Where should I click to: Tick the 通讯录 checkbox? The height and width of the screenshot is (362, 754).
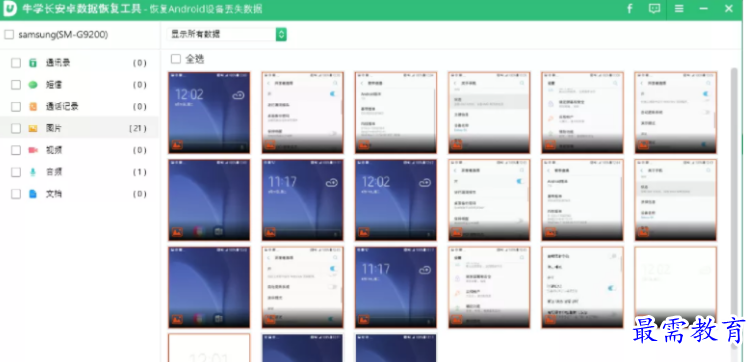(x=16, y=63)
